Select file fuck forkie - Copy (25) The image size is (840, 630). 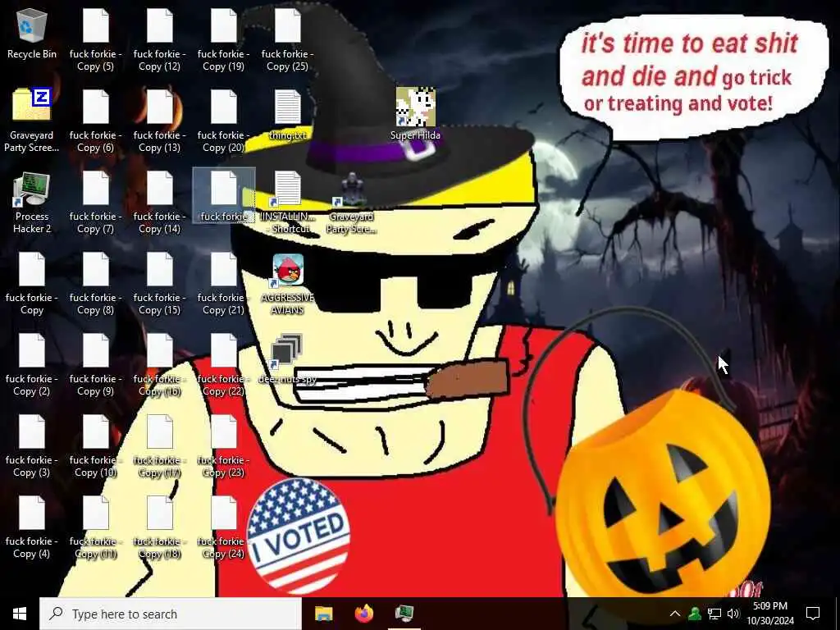coord(288,40)
